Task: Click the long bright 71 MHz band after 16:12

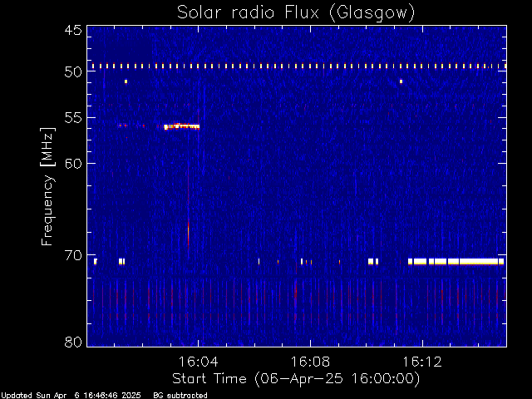Action: click(456, 261)
